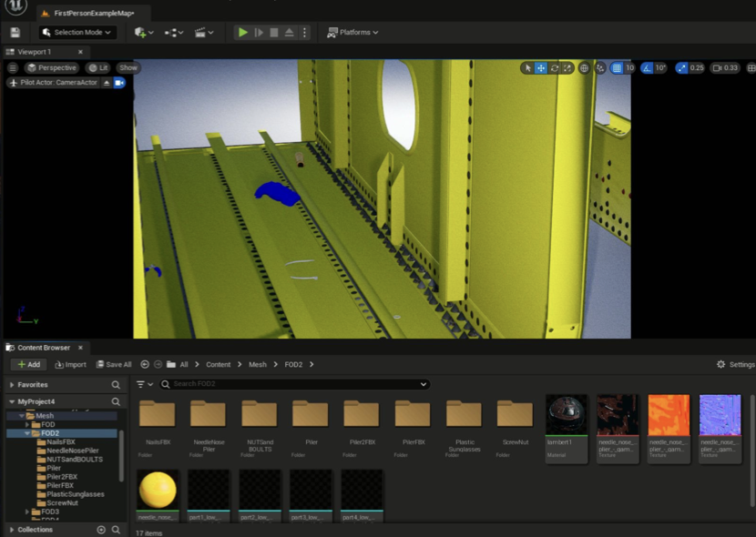This screenshot has height=537, width=756.
Task: Click the Import button
Action: [70, 365]
